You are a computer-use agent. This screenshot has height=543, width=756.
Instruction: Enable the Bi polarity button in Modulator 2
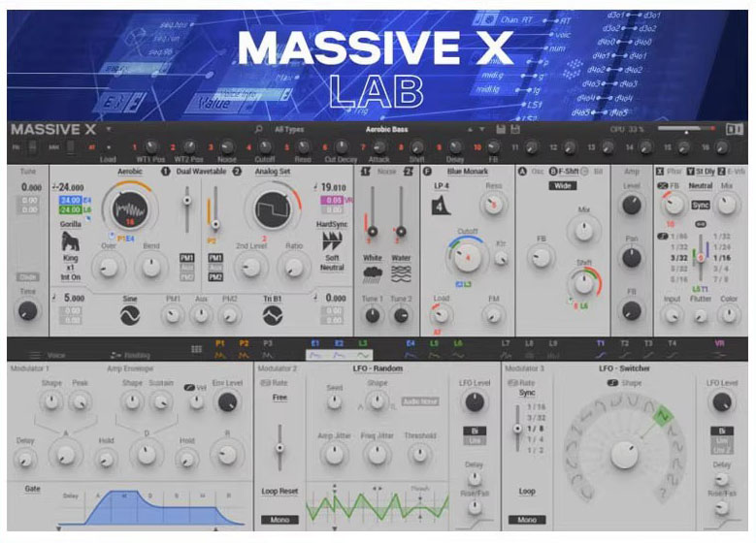(474, 430)
